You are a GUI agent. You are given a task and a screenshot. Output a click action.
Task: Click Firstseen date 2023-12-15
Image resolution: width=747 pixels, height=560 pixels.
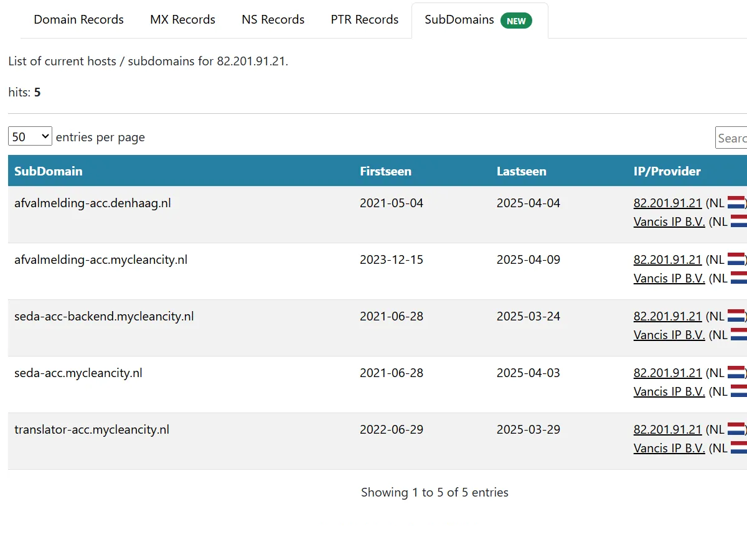pyautogui.click(x=392, y=259)
